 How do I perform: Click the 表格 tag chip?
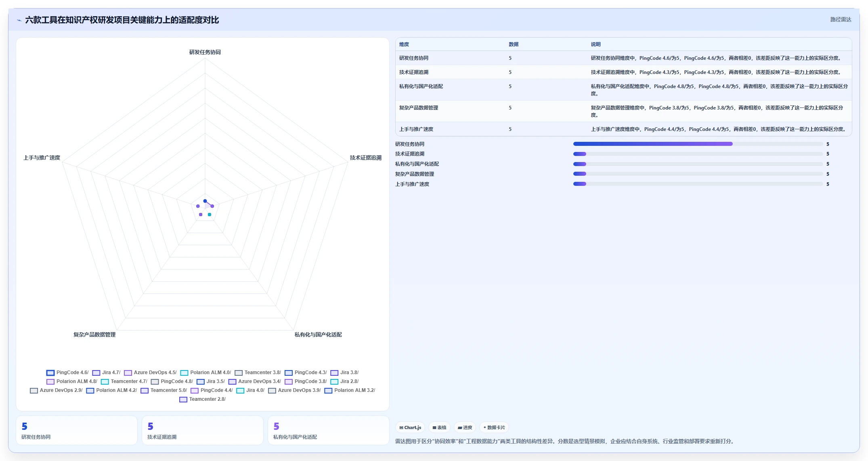[x=440, y=427]
